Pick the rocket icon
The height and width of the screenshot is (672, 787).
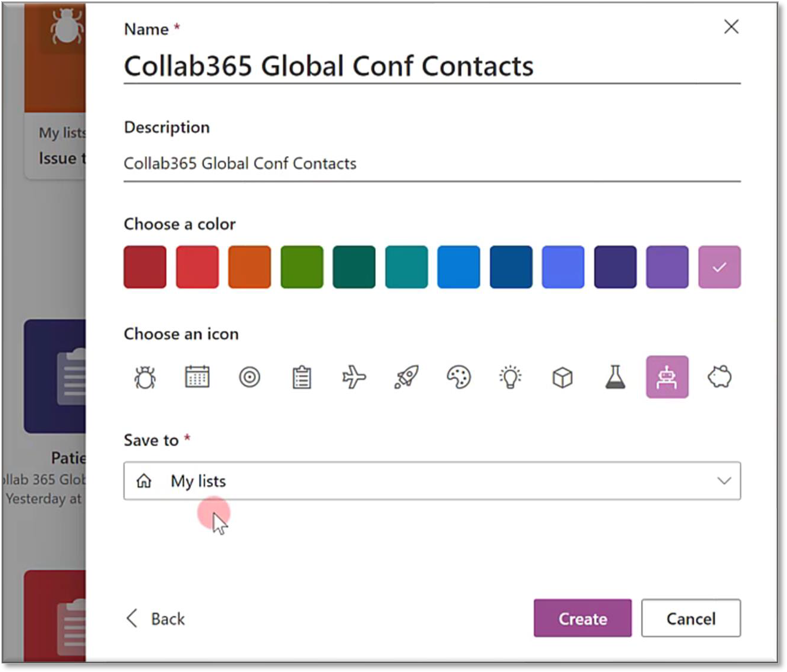[406, 377]
